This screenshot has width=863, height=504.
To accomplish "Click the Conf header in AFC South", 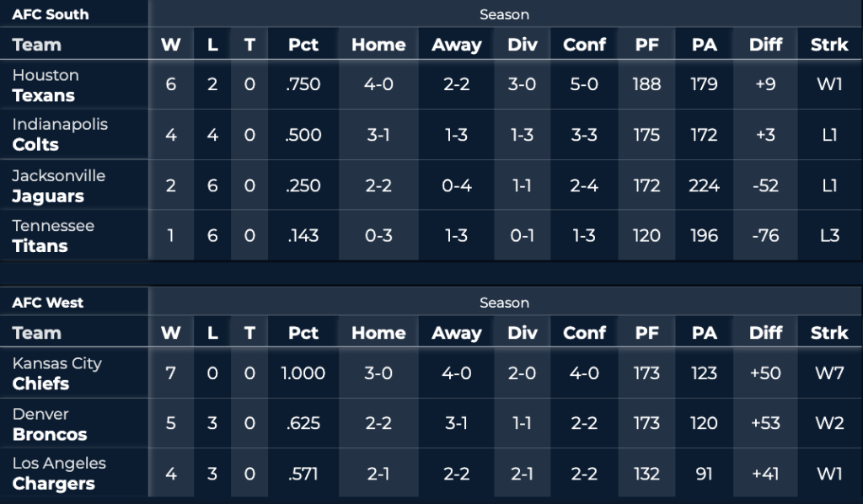I will (584, 45).
